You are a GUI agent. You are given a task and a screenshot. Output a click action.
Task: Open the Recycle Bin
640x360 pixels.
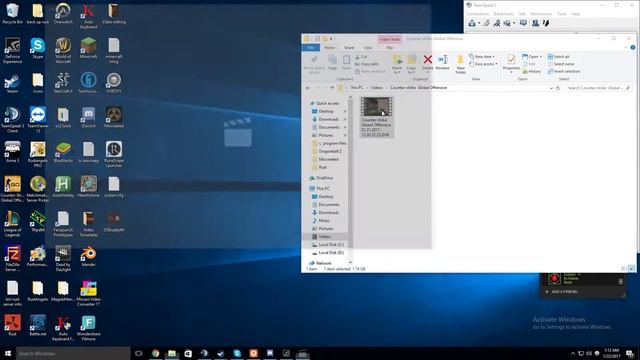point(12,13)
